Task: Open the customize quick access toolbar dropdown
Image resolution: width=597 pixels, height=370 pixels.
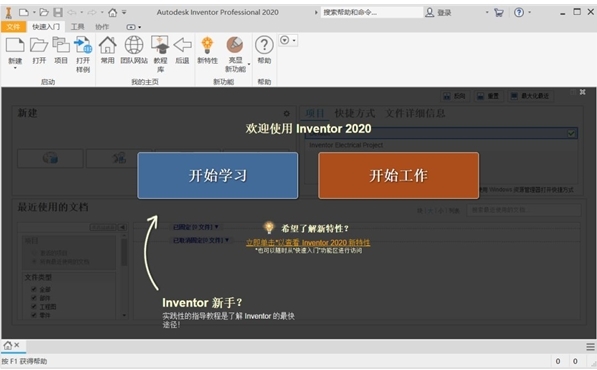Action: click(124, 13)
